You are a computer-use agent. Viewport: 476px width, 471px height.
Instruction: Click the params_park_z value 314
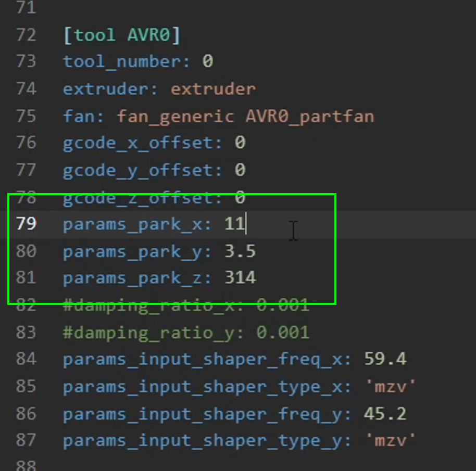tap(240, 278)
